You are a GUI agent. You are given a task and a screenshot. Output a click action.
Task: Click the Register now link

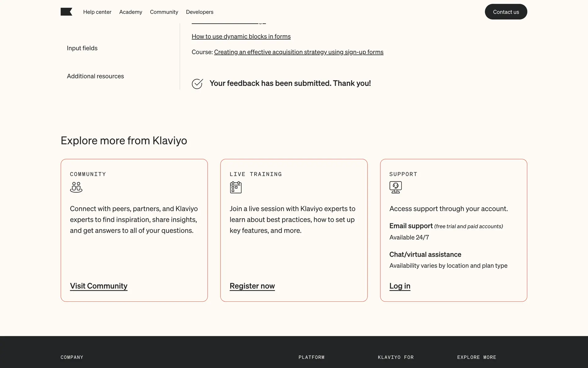(252, 286)
